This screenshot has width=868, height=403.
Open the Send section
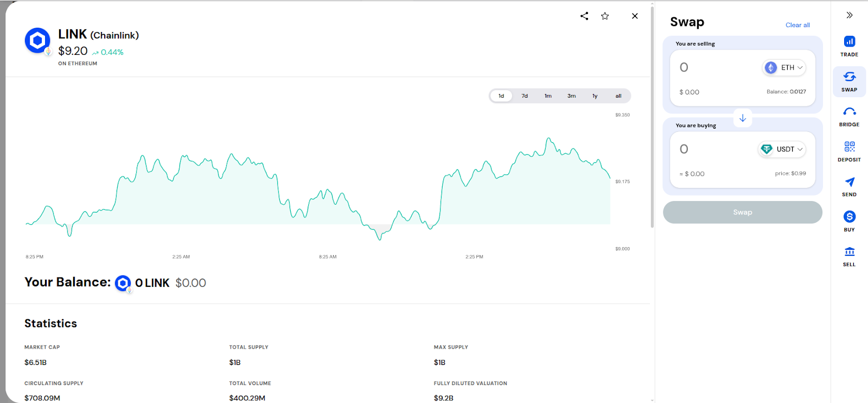[x=850, y=186]
